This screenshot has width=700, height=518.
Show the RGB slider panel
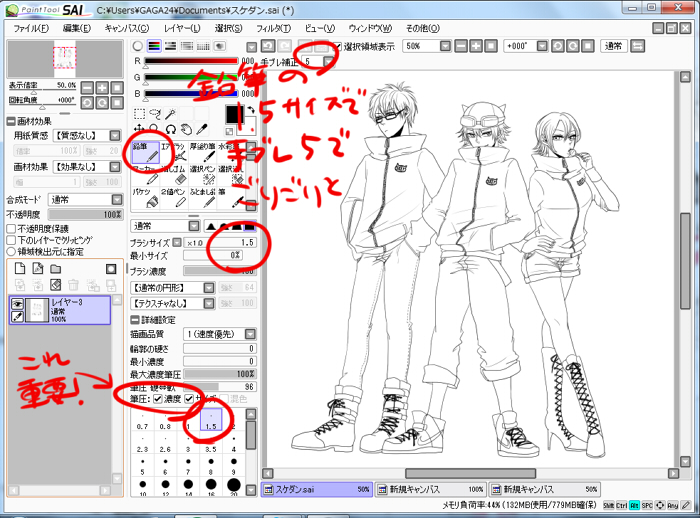coord(154,46)
